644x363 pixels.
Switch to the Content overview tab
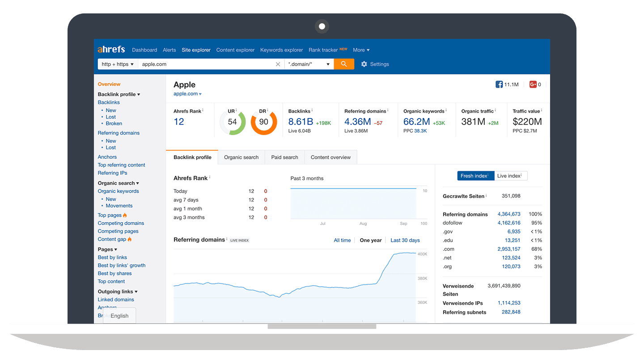click(x=330, y=157)
